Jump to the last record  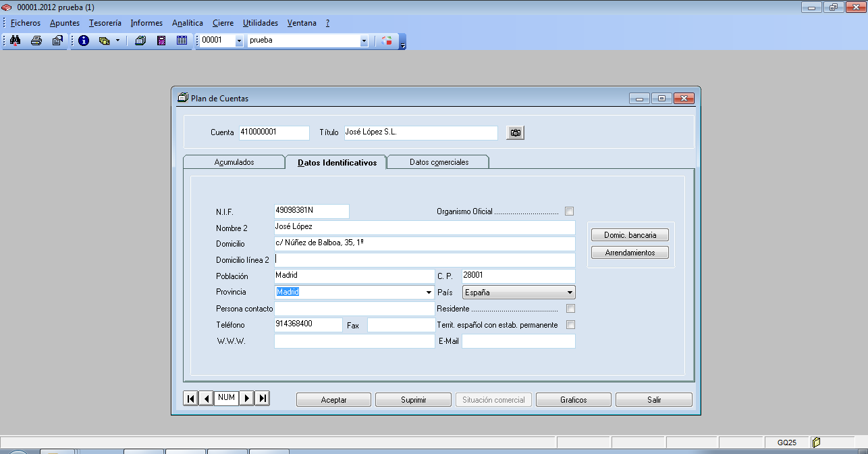pyautogui.click(x=263, y=399)
